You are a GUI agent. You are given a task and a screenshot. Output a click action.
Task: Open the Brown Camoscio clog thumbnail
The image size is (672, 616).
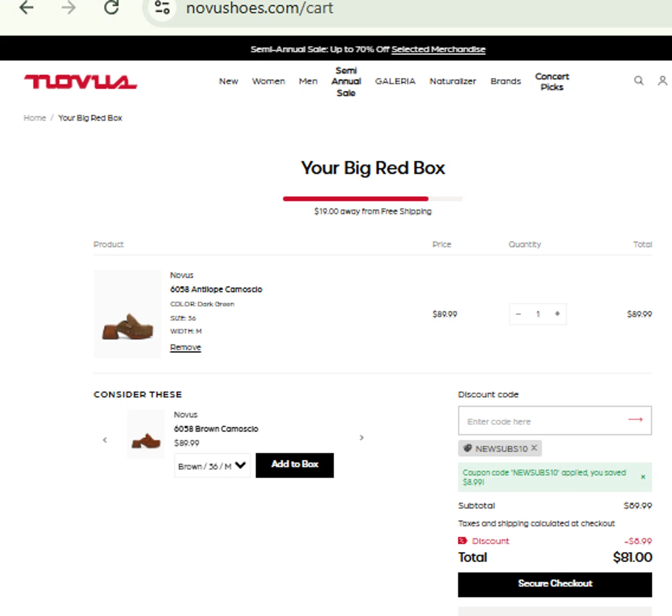click(x=146, y=434)
